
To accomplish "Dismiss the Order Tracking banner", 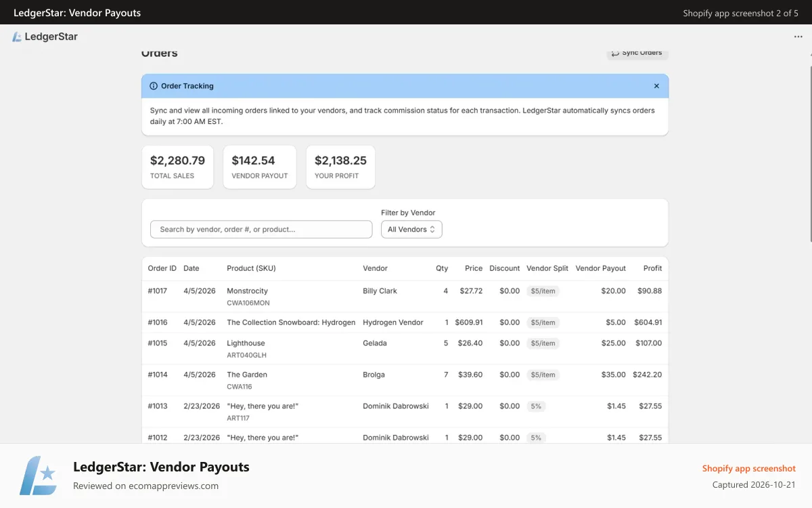I will (656, 86).
